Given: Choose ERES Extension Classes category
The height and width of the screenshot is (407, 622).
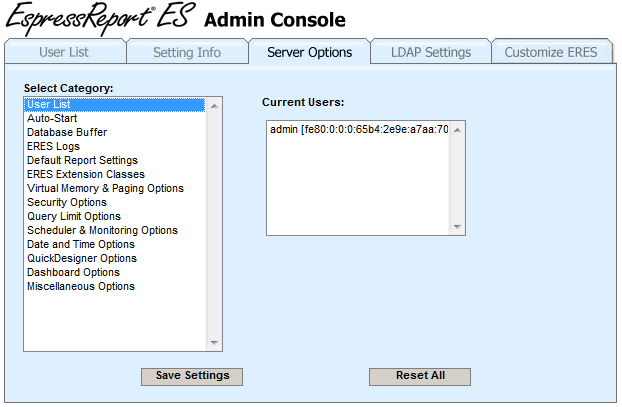Looking at the screenshot, I should (115, 174).
